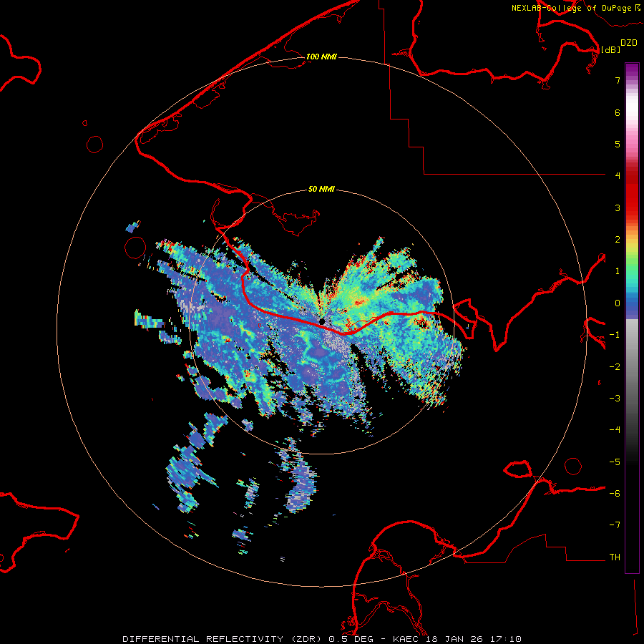This screenshot has width=644, height=644.
Task: Click the DZD product label
Action: [x=629, y=43]
